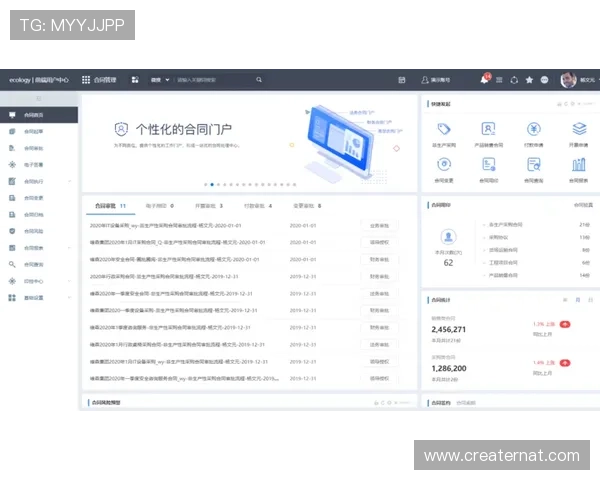The height and width of the screenshot is (480, 600).
Task: Open 合同查询 magnifier item in sidebar
Action: point(39,264)
